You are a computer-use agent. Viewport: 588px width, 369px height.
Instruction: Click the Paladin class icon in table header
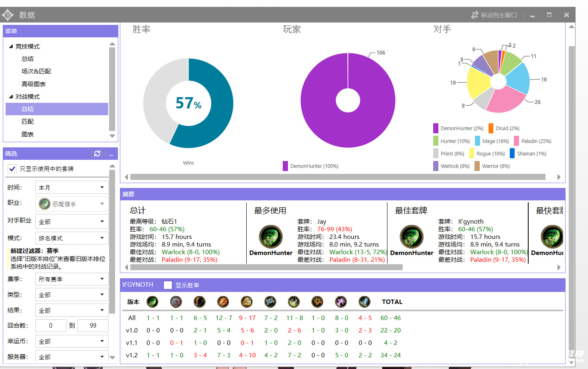pos(247,302)
